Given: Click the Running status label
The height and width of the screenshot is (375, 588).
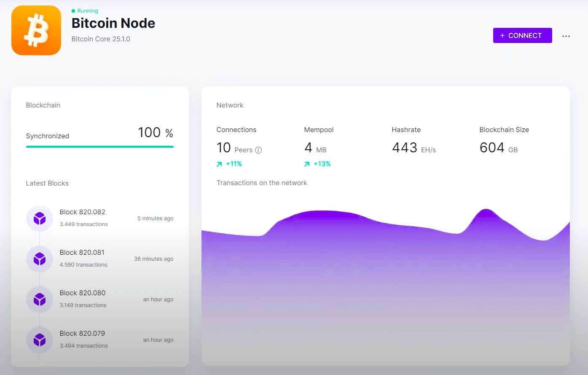Looking at the screenshot, I should coord(88,11).
